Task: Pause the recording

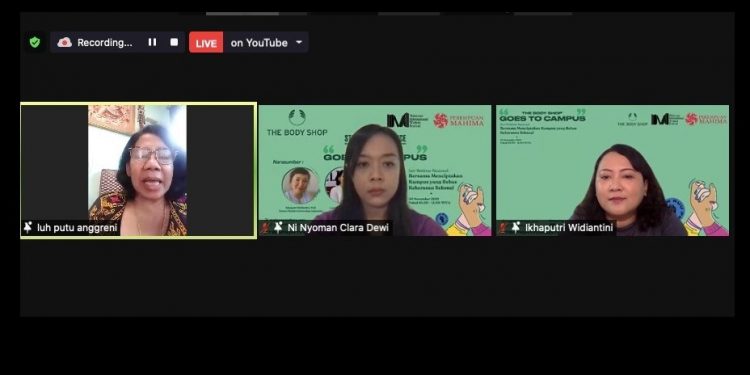Action: click(x=152, y=42)
